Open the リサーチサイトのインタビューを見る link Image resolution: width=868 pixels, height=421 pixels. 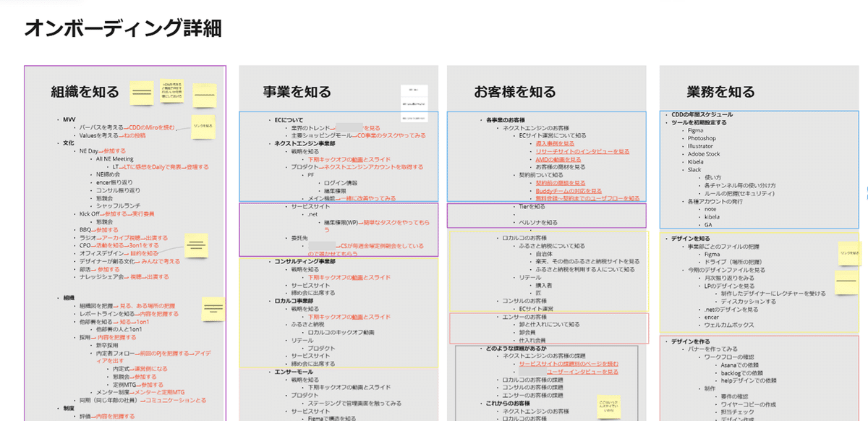click(582, 152)
